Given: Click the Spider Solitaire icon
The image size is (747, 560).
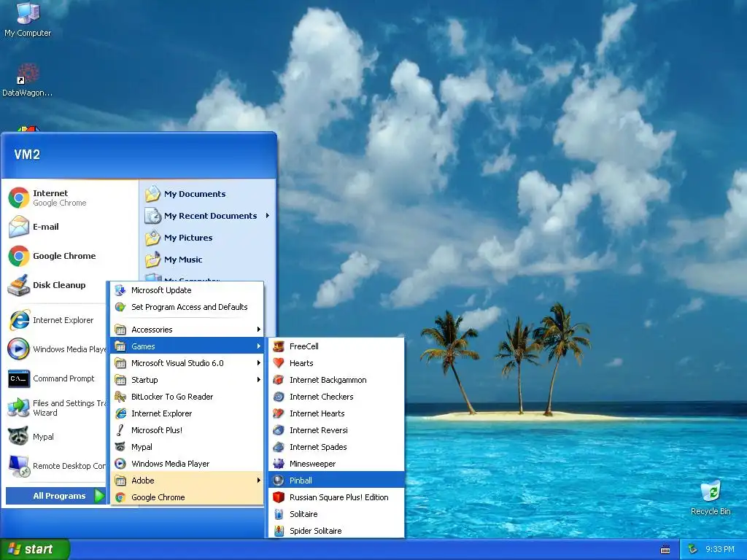Looking at the screenshot, I should tap(279, 531).
